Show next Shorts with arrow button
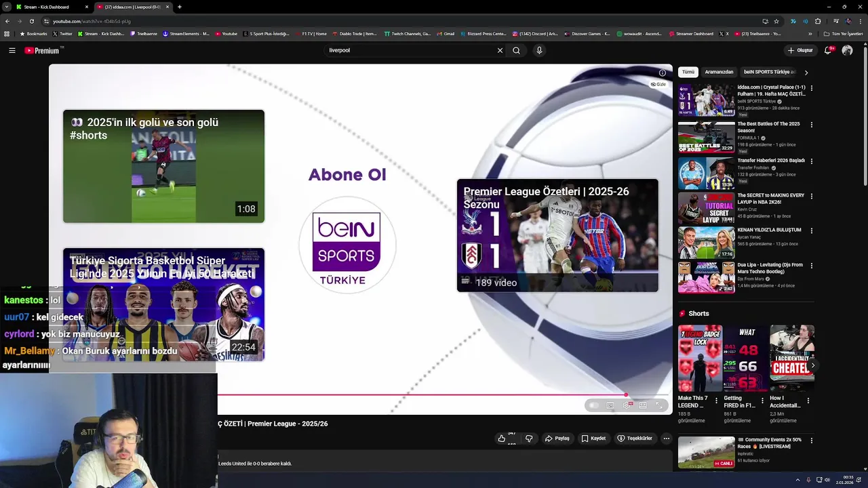This screenshot has width=868, height=488. (813, 366)
